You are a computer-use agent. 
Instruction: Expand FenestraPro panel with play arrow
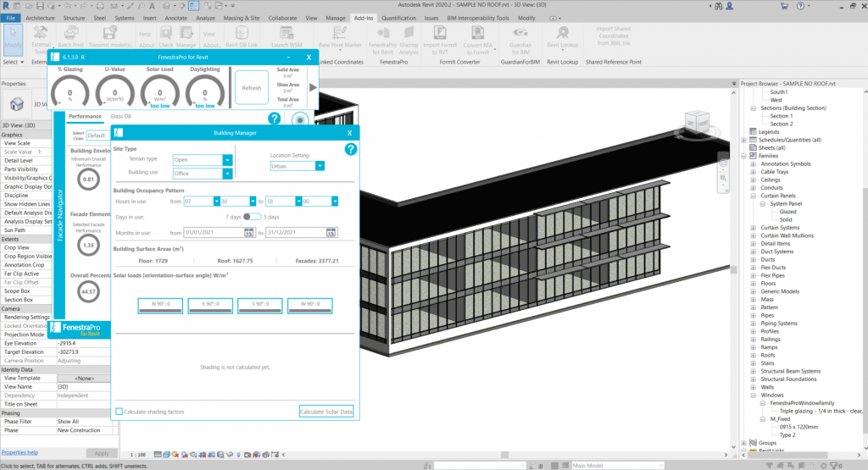pos(313,87)
